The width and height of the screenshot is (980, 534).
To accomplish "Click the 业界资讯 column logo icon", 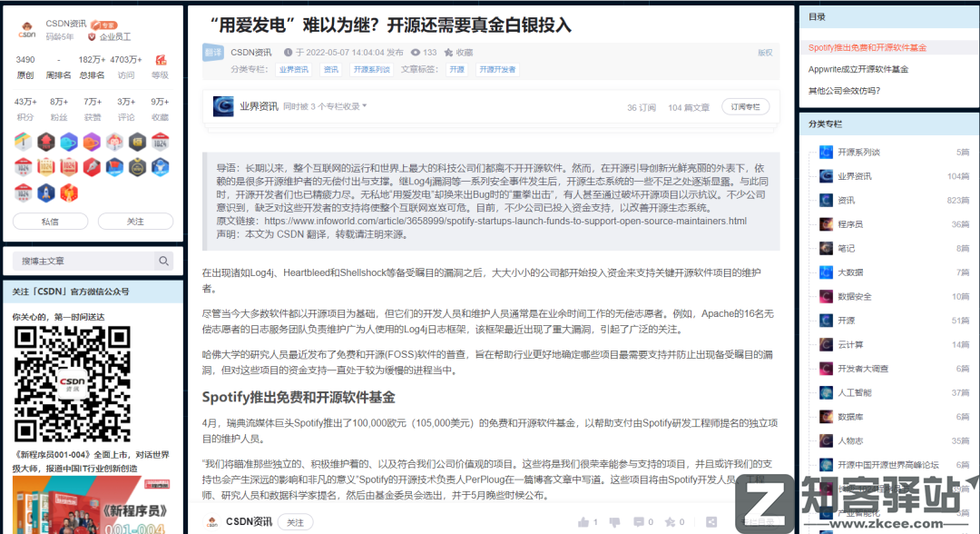I will (223, 107).
